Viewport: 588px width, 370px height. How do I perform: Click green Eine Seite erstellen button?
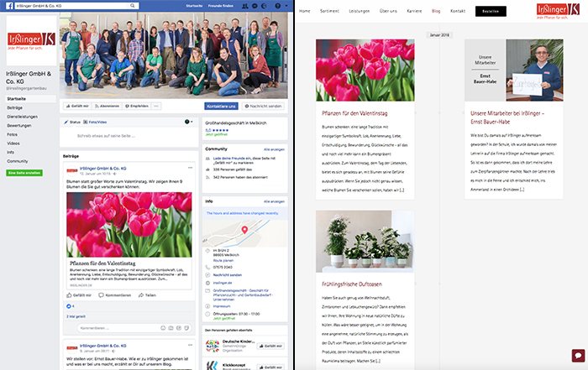pos(24,173)
